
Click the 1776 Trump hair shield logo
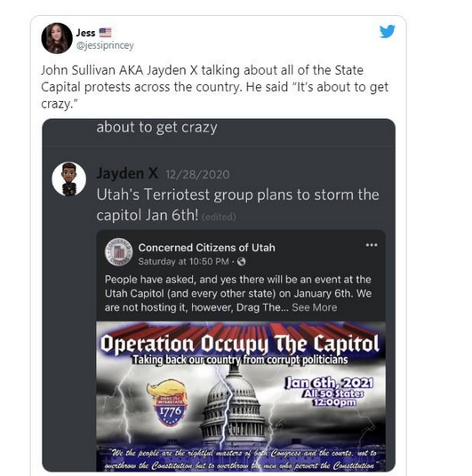(x=167, y=402)
